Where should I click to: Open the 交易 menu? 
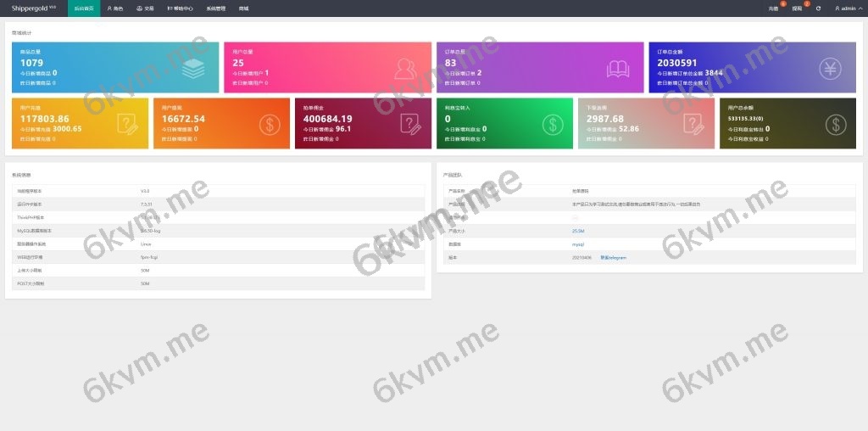(146, 8)
